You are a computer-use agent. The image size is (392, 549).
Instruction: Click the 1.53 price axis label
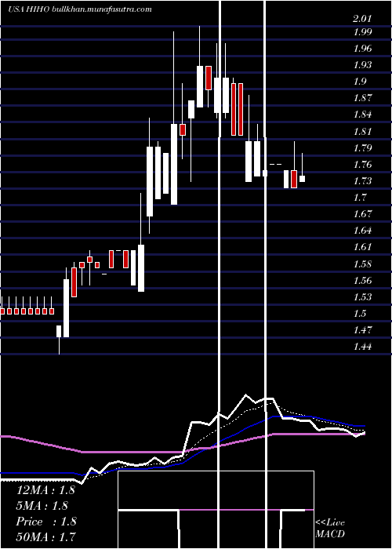(x=362, y=297)
